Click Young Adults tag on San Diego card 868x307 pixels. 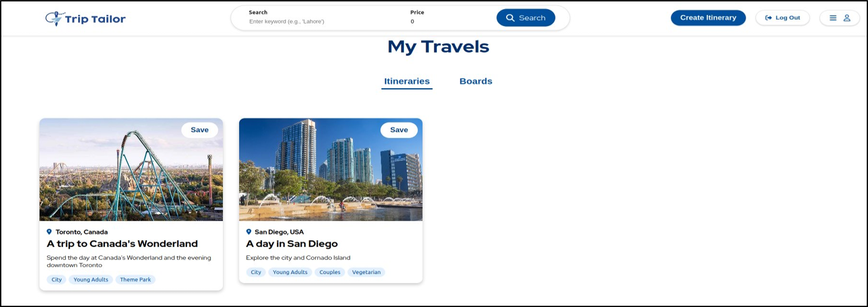[290, 272]
